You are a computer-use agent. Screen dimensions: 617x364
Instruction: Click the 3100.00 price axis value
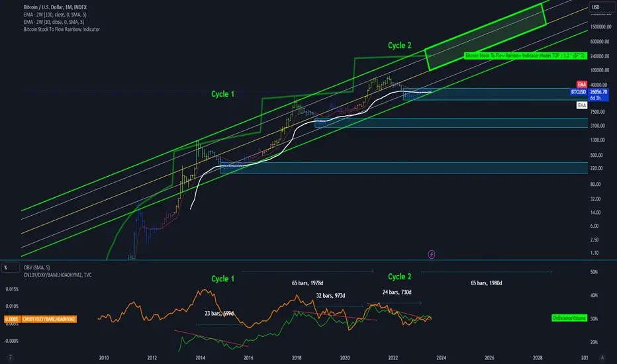pos(598,126)
